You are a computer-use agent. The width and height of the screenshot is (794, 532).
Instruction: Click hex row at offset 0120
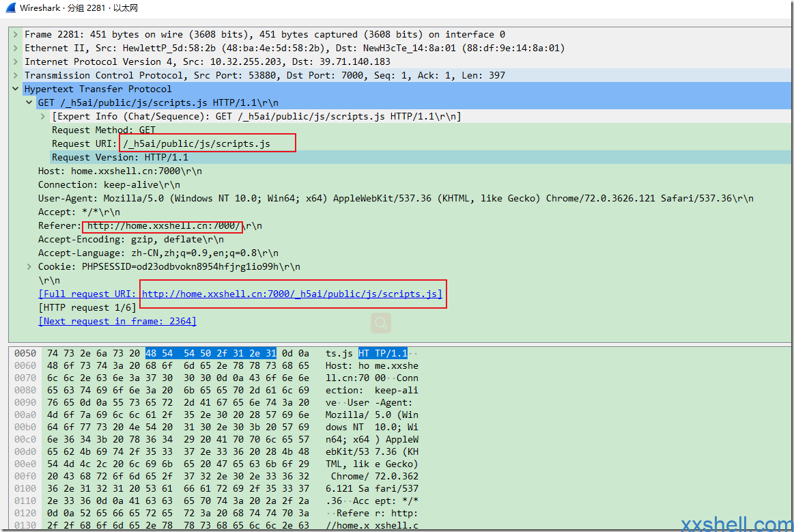click(178, 514)
